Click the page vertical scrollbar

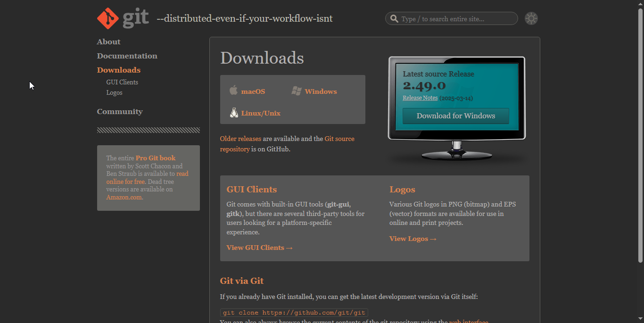coord(640,137)
